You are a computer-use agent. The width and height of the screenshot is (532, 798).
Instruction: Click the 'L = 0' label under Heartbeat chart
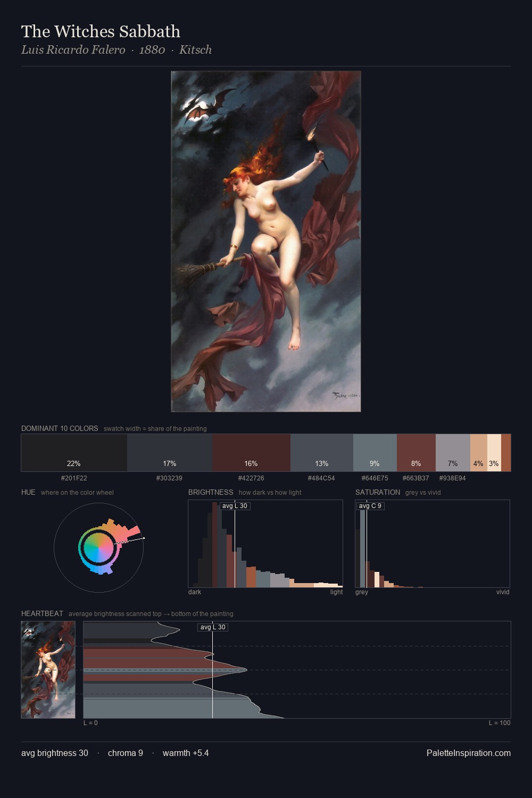point(90,723)
